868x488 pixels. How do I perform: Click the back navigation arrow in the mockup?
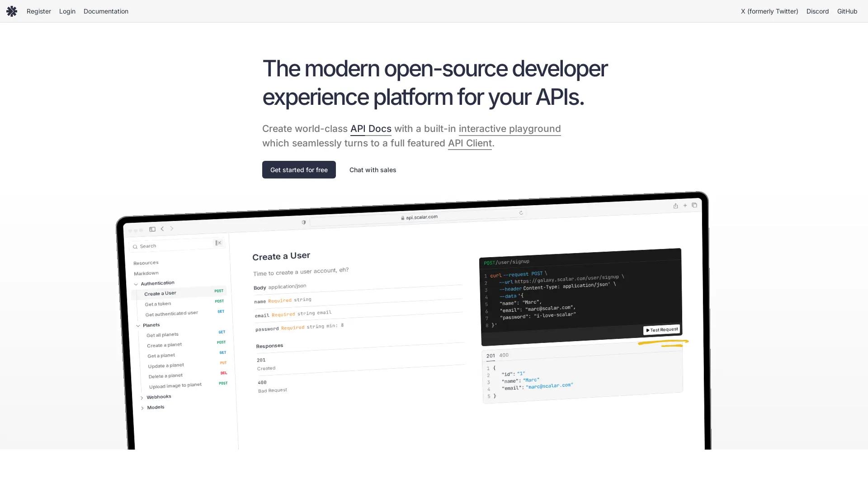click(x=162, y=229)
